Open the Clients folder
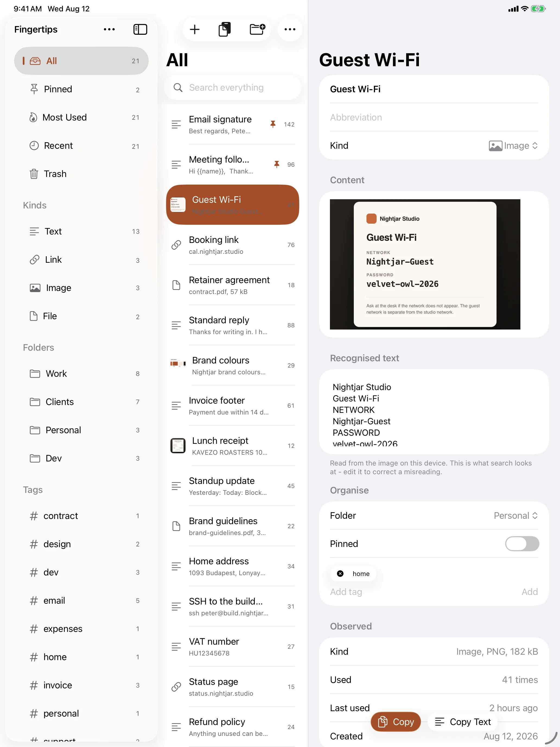The width and height of the screenshot is (560, 747). pos(81,402)
